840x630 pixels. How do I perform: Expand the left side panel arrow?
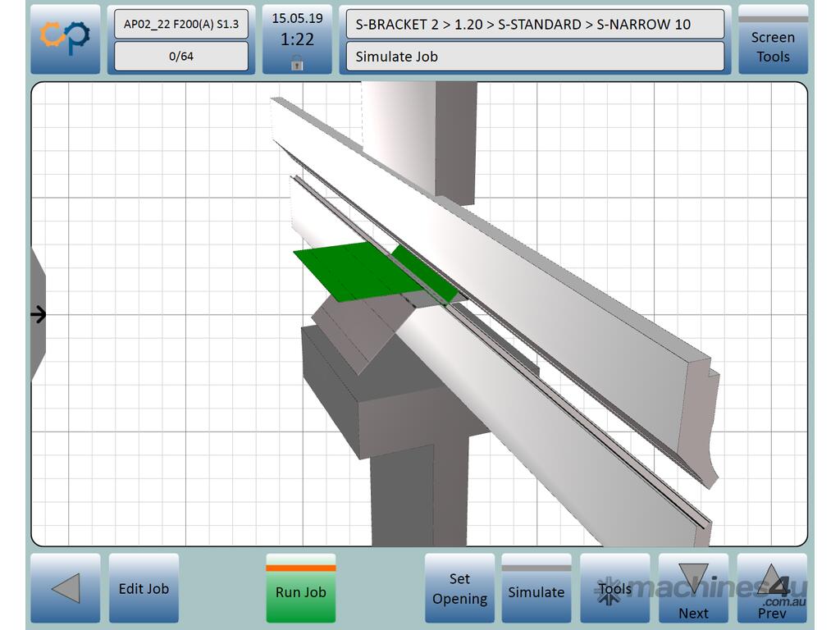[x=39, y=314]
